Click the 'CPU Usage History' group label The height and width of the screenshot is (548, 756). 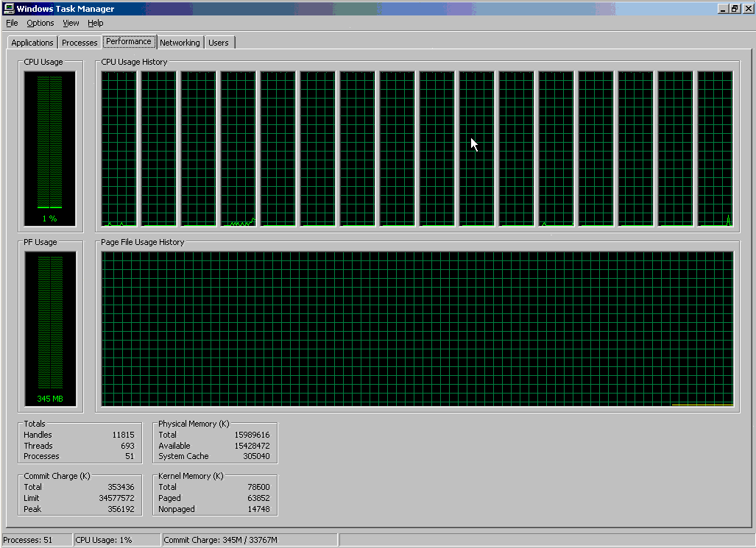tap(134, 62)
